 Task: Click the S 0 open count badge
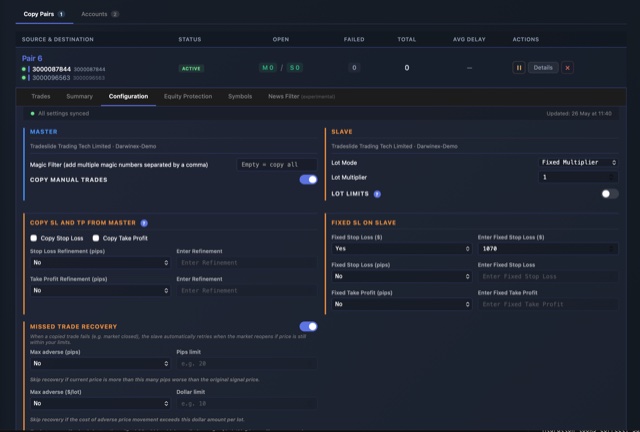[295, 68]
